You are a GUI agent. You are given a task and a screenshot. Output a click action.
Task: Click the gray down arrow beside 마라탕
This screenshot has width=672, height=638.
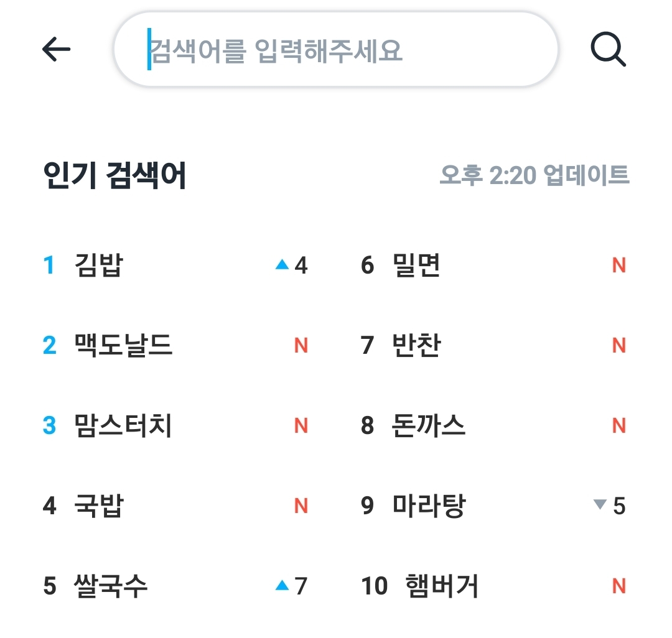click(x=600, y=504)
